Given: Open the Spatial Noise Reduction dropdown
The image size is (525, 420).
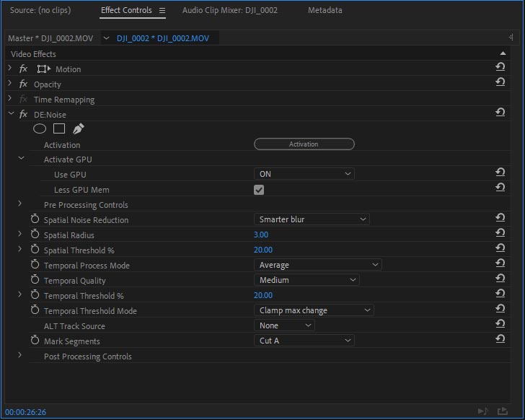Looking at the screenshot, I should (x=311, y=219).
